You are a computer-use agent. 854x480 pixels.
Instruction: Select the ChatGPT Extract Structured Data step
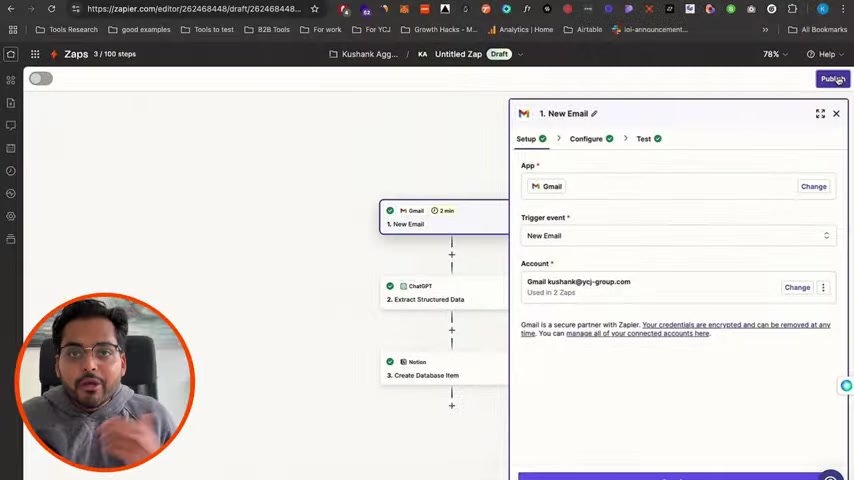point(444,293)
